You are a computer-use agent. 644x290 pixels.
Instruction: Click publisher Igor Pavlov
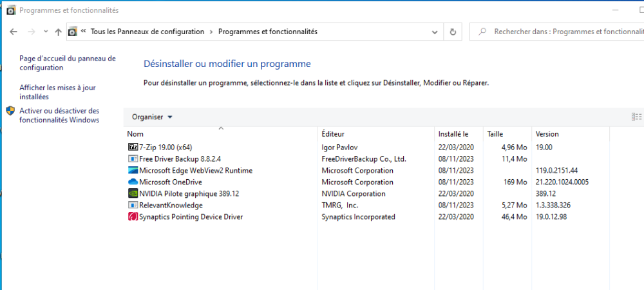pos(341,147)
